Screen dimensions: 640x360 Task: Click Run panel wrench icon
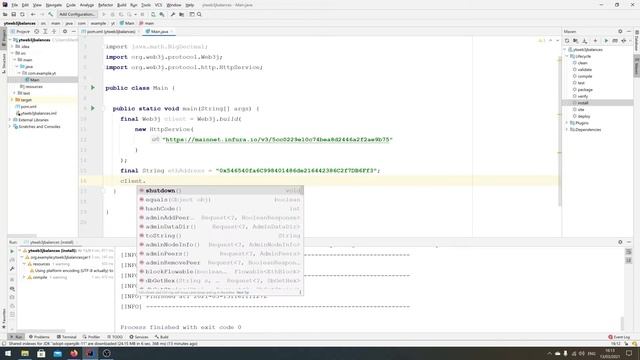(x=12, y=269)
